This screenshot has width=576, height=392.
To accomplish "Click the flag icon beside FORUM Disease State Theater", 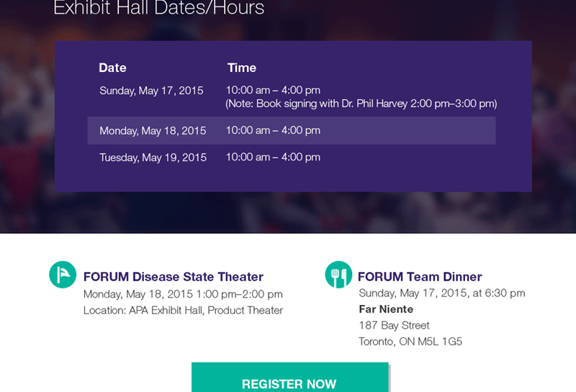I will (x=63, y=275).
